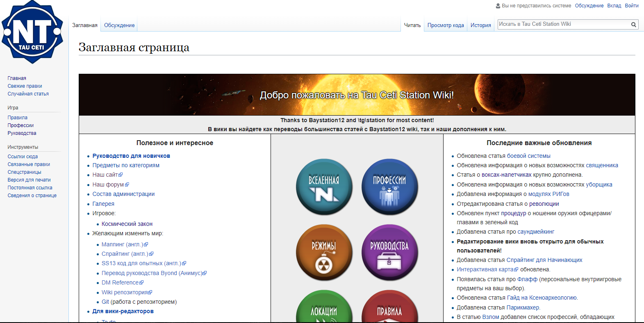The image size is (644, 323).
Task: Open священника link
Action: point(602,165)
